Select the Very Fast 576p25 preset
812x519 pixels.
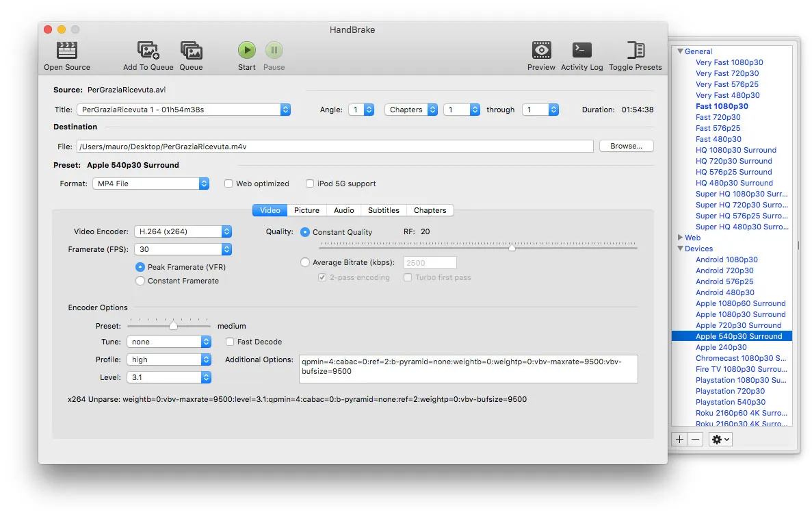click(727, 84)
